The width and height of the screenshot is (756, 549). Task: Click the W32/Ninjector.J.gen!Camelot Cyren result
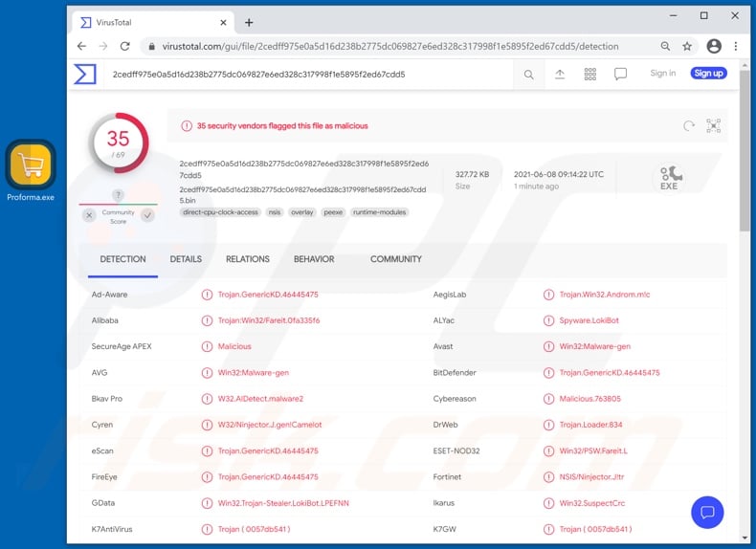(270, 425)
